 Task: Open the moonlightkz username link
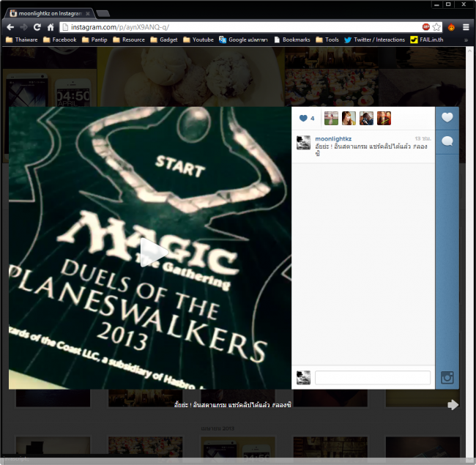tap(333, 138)
